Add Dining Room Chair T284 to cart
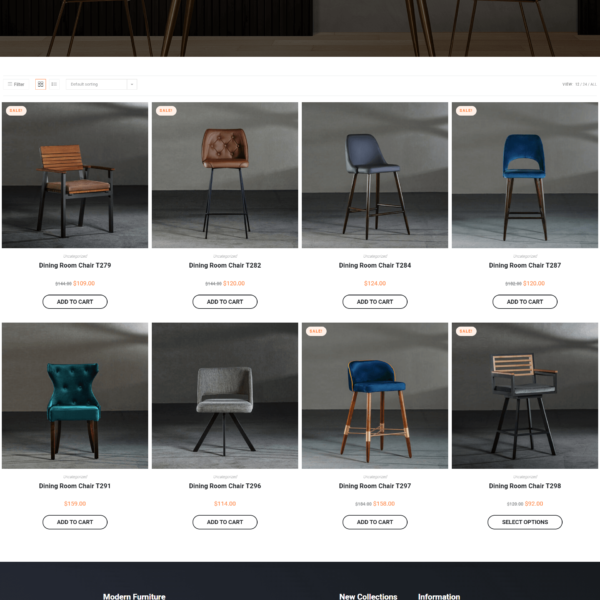This screenshot has height=600, width=600. (375, 302)
